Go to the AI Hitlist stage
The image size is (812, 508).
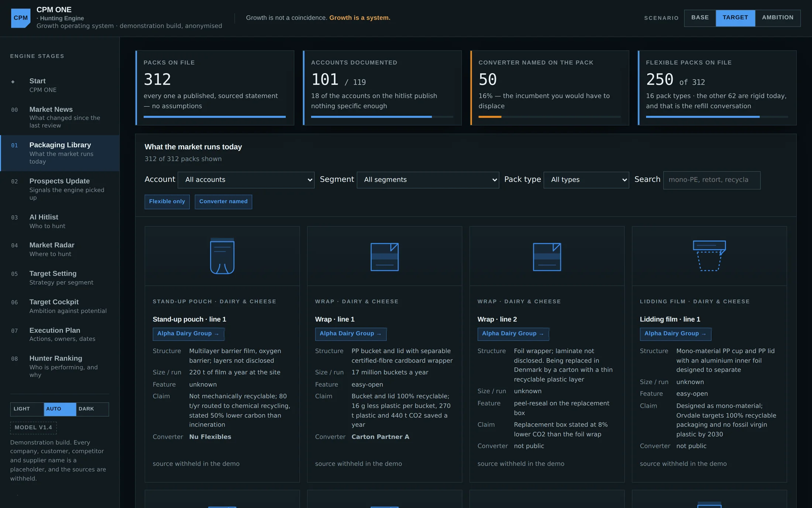tap(60, 221)
